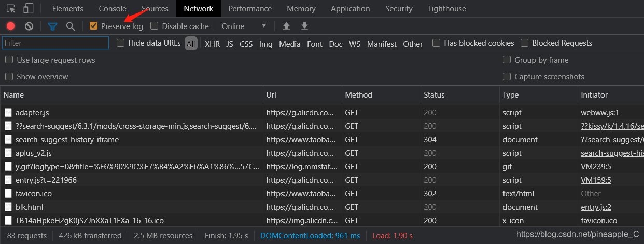Filter requests by XHR type
The image size is (644, 244).
click(212, 44)
